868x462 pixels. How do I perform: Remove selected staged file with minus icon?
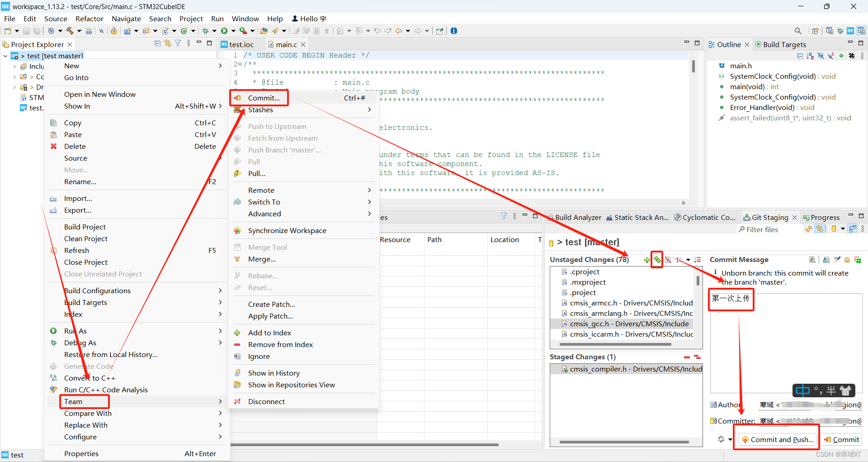click(687, 357)
